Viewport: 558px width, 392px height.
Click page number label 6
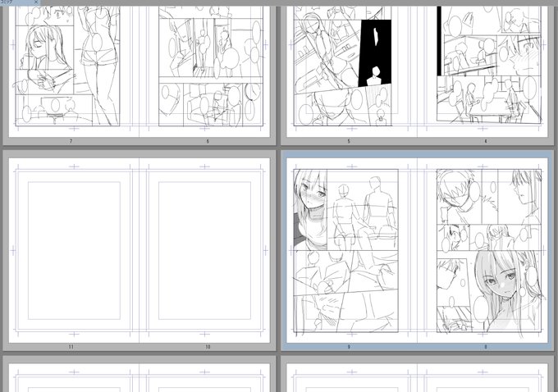[208, 141]
